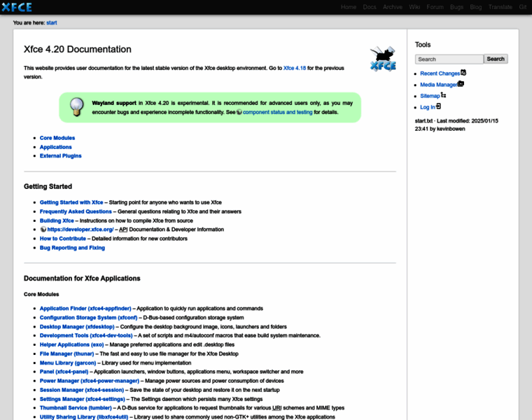The height and width of the screenshot is (420, 532).
Task: Open the Docs menu item
Action: [x=370, y=7]
